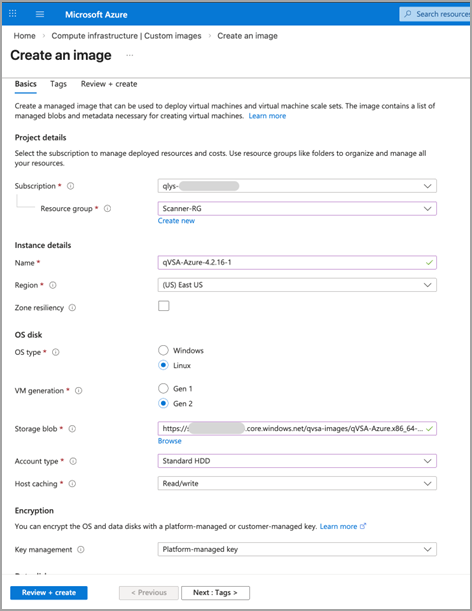Open Account type dropdown showing Standard HDD
Viewport: 472px width, 611px height.
click(297, 461)
